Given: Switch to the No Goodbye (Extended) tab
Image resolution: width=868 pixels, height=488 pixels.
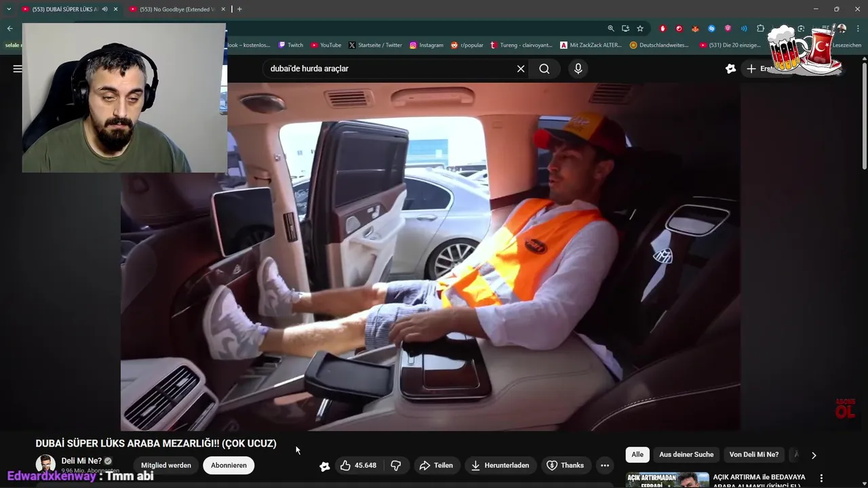Looking at the screenshot, I should pos(176,9).
